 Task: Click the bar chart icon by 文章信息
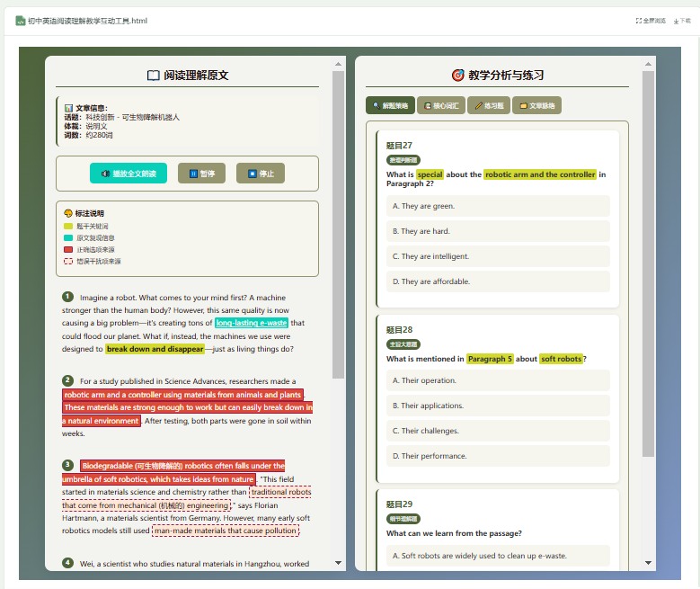coord(68,108)
